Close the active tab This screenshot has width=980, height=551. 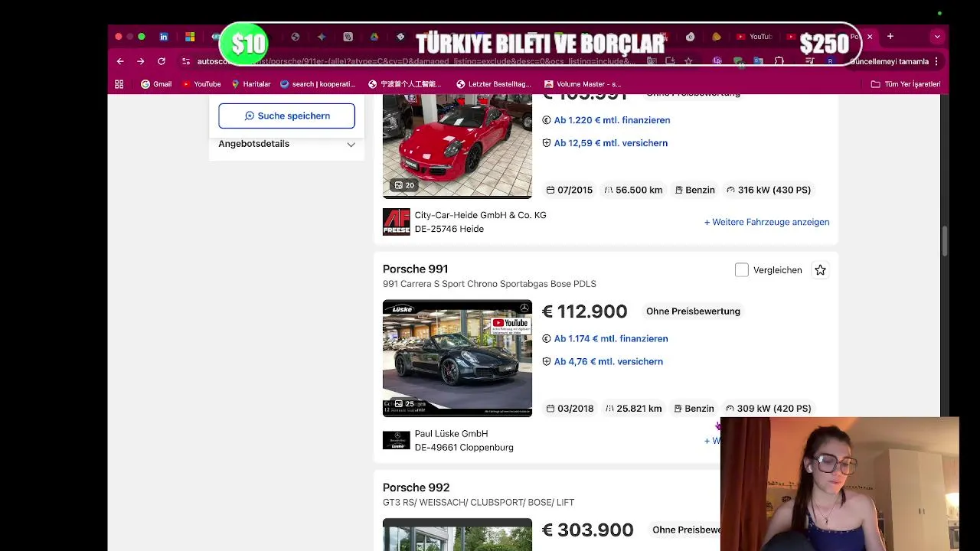pyautogui.click(x=870, y=37)
